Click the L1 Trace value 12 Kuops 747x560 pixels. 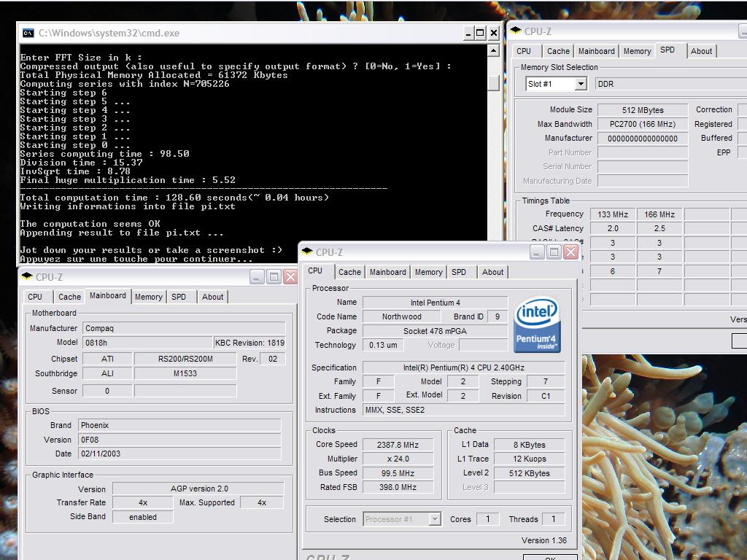pos(530,459)
